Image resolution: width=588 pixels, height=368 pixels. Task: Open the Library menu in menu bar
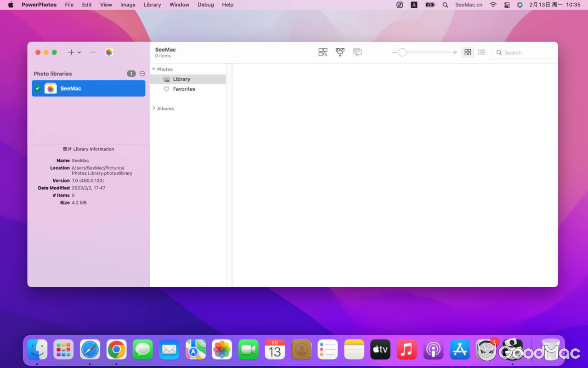152,5
